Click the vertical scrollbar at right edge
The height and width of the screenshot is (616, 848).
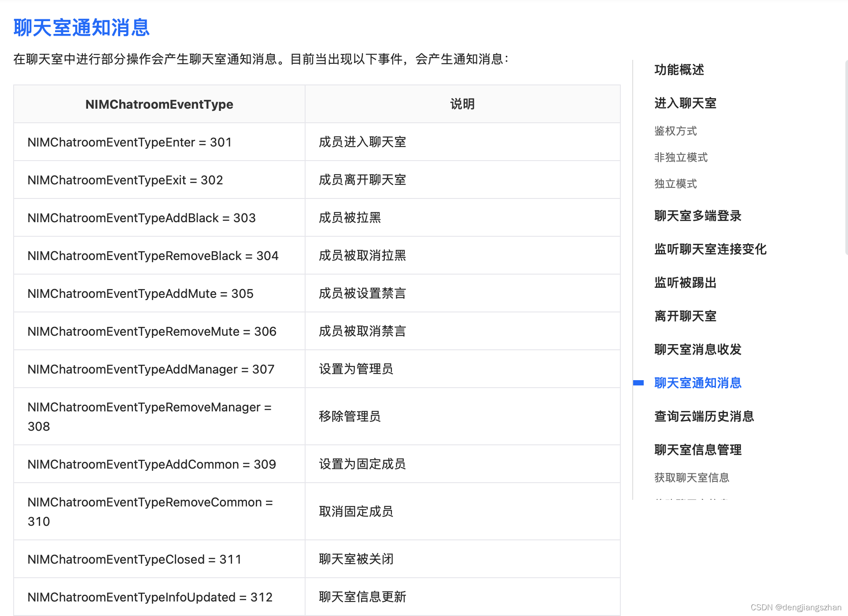(846, 158)
